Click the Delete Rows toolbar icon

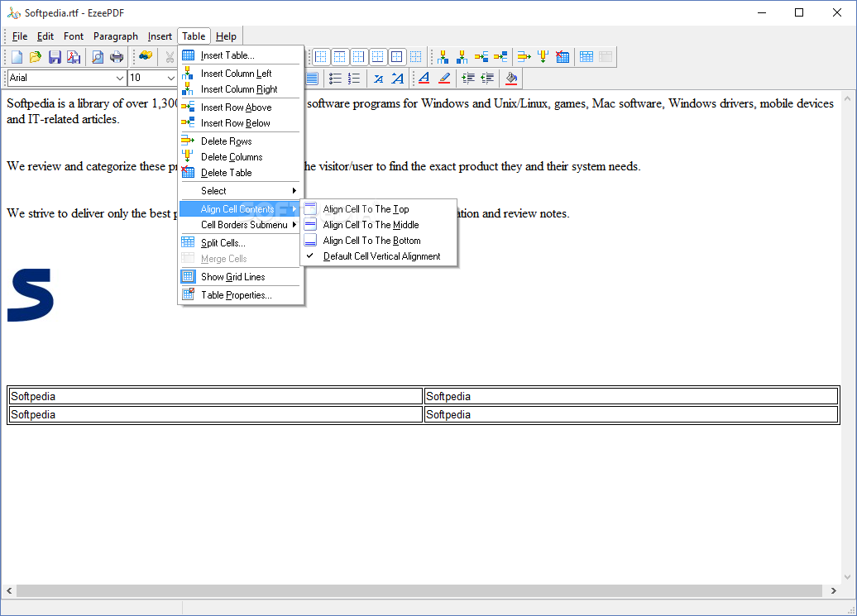tap(524, 56)
